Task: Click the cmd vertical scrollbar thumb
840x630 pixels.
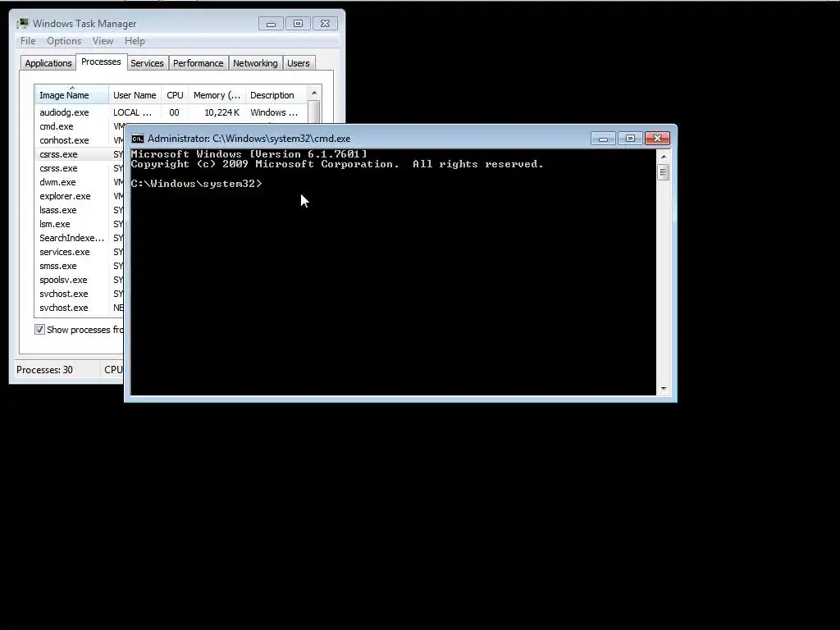Action: [x=664, y=172]
